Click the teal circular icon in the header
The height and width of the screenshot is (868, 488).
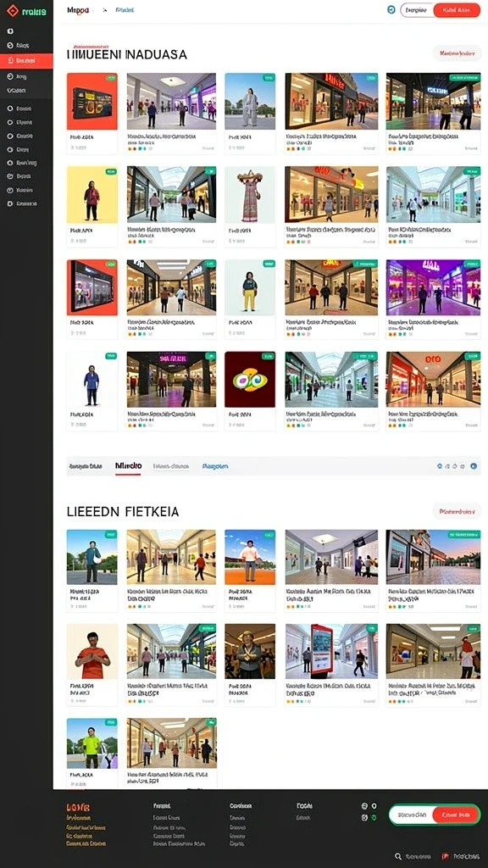point(391,10)
